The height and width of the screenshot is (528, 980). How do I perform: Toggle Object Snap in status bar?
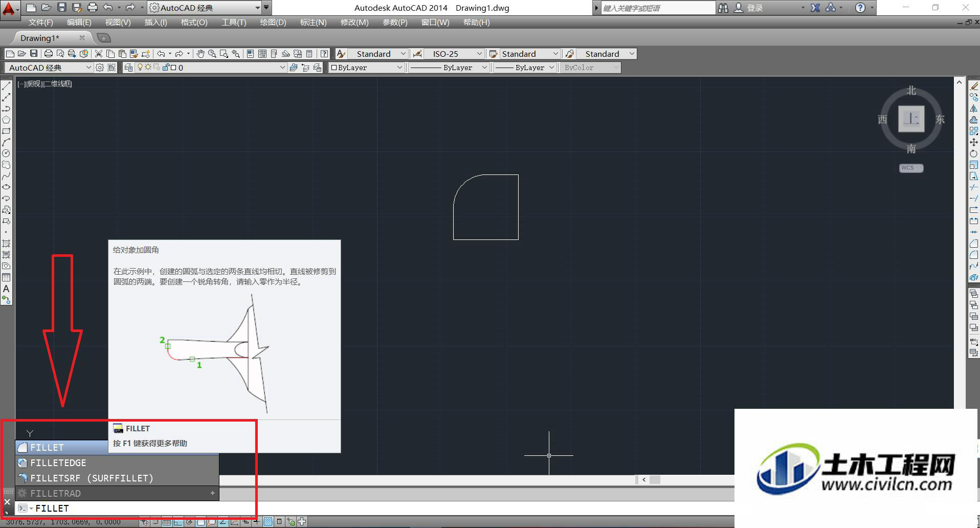point(201,522)
